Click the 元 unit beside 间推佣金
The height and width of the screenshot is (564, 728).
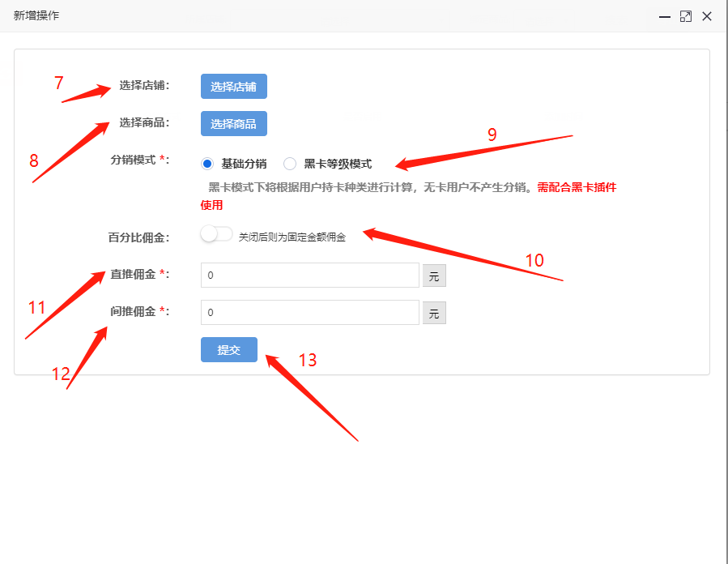coord(434,314)
